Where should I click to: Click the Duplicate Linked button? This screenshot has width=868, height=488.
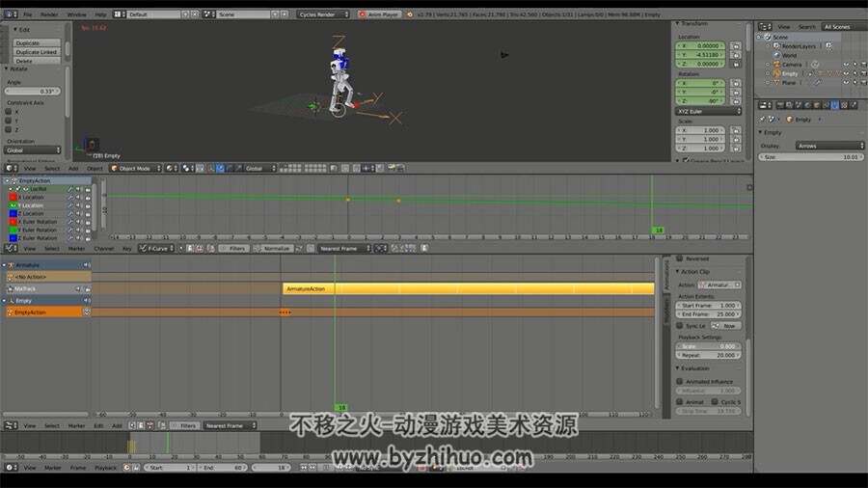click(37, 52)
